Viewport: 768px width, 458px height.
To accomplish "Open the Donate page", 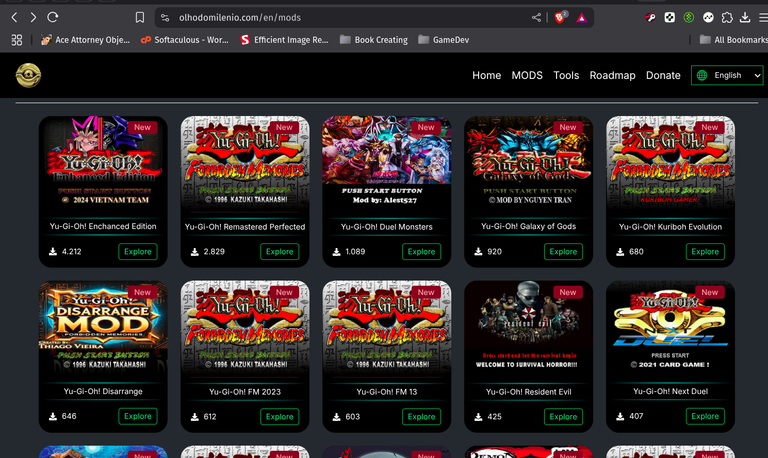I will click(663, 75).
